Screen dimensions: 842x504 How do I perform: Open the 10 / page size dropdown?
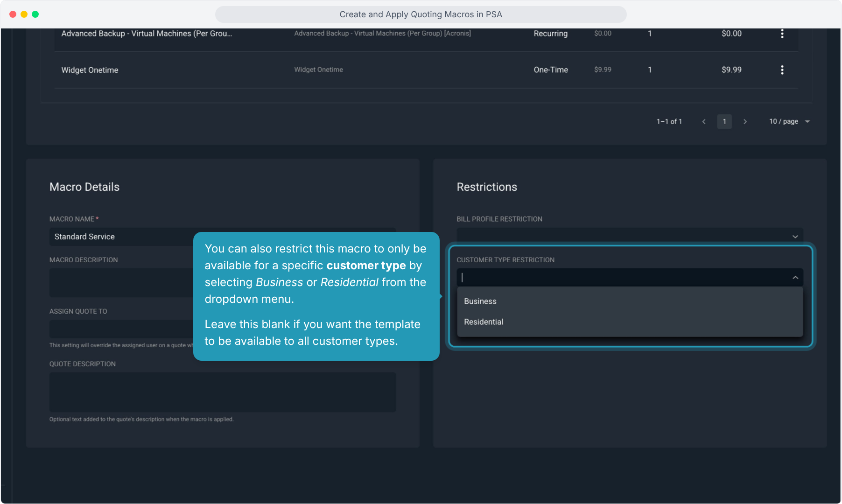click(789, 122)
